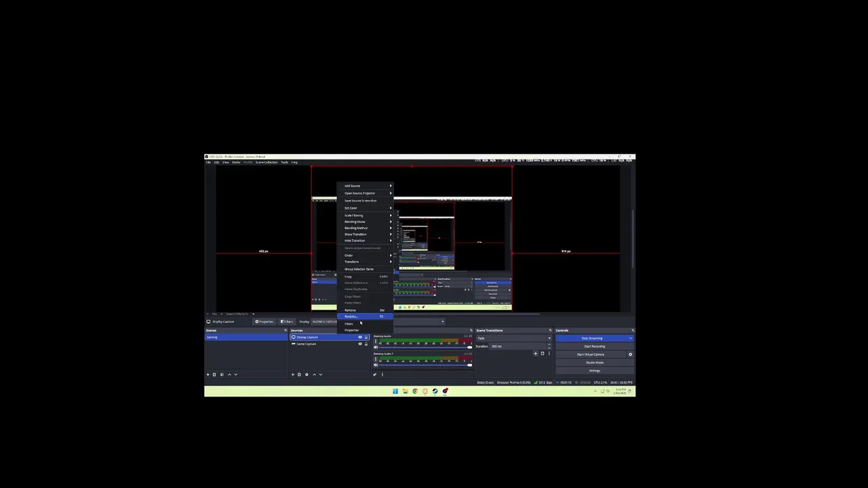Open the audio mixer's bottom three-dot menu
The image size is (868, 488).
coord(382,374)
